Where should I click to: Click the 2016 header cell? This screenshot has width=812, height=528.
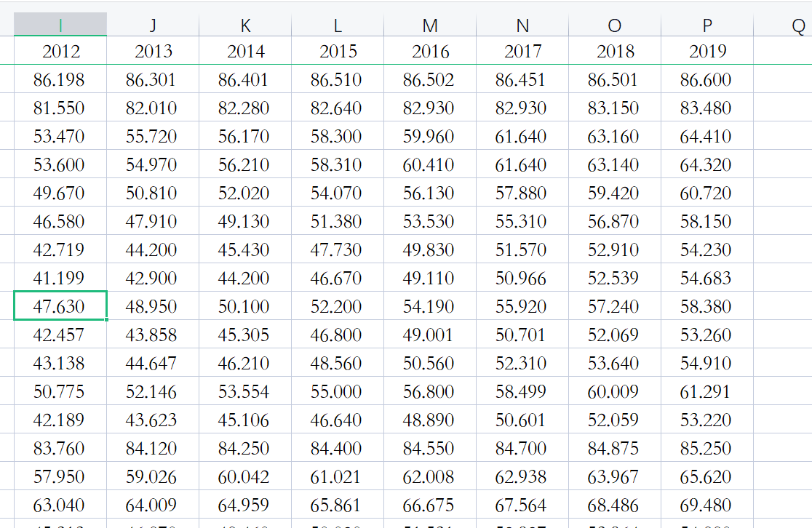(430, 51)
